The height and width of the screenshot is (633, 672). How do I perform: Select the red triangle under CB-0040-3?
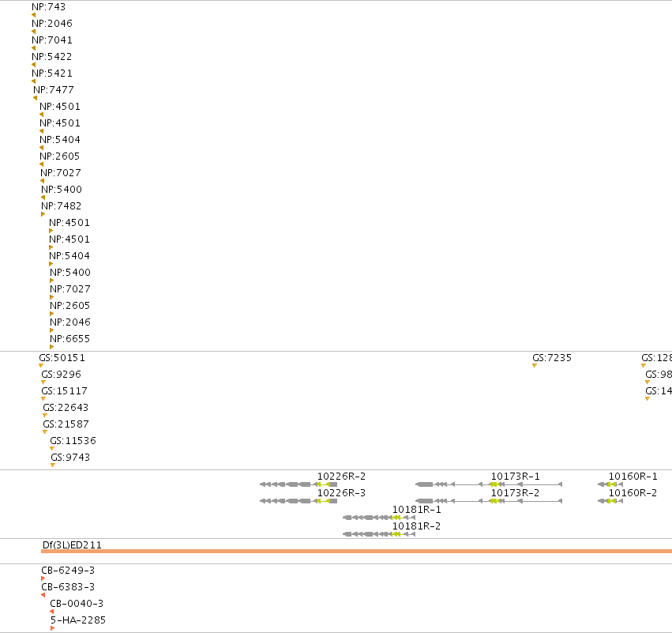[x=51, y=612]
